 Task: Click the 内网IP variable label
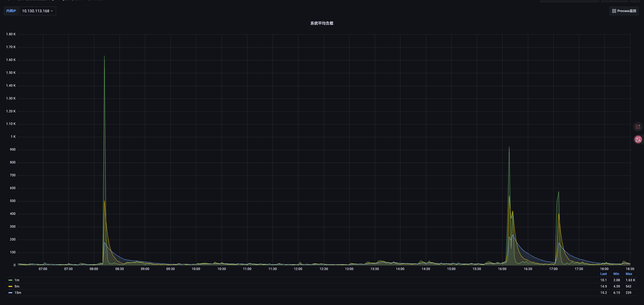click(11, 11)
